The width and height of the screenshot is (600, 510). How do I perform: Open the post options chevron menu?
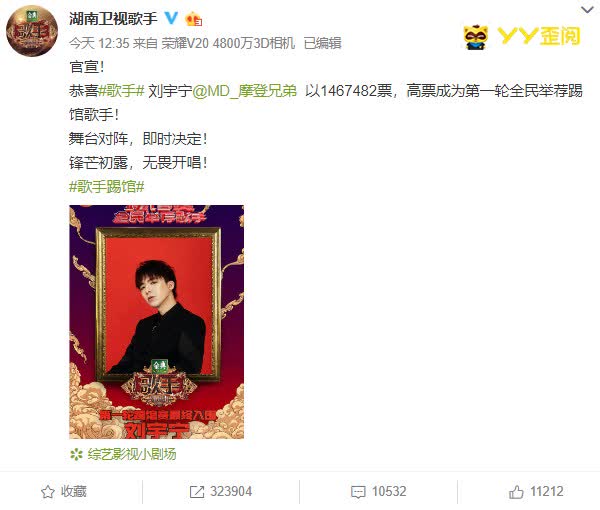coord(587,10)
